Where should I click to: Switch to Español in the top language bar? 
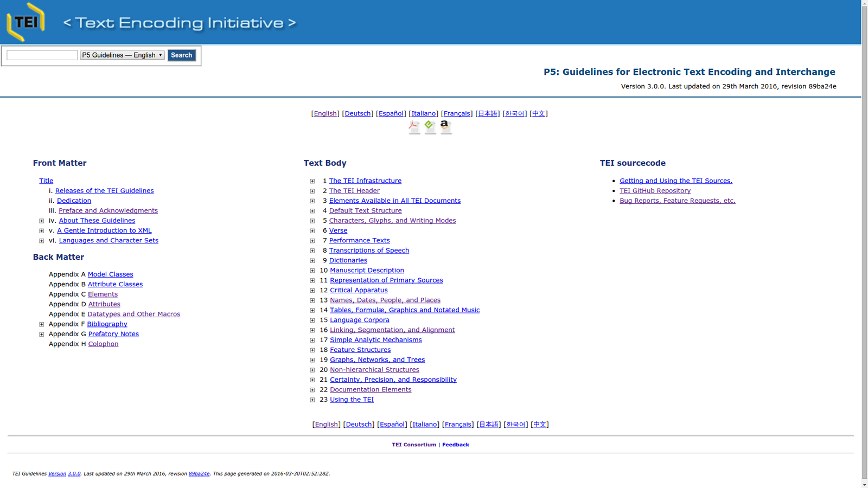391,113
